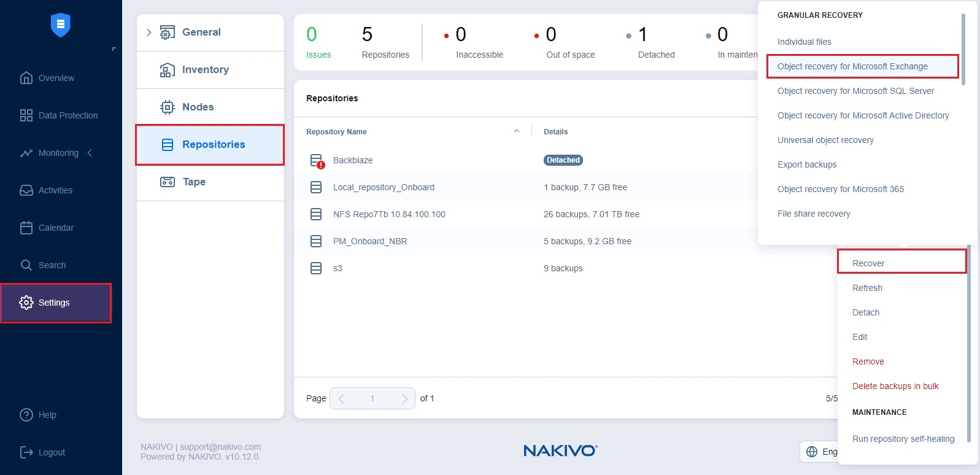The width and height of the screenshot is (980, 475).
Task: Expand the Monitoring submenu chevron
Action: pyautogui.click(x=90, y=153)
